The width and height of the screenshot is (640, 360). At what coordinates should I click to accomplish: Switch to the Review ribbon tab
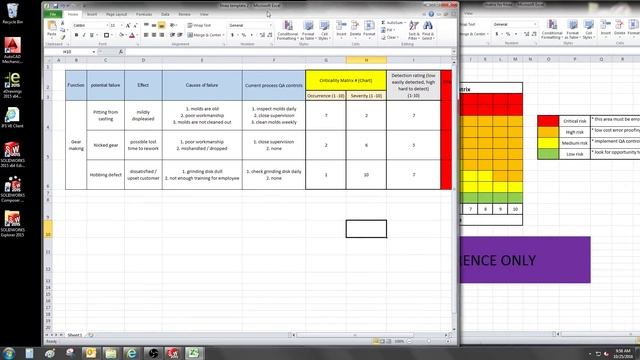click(184, 14)
